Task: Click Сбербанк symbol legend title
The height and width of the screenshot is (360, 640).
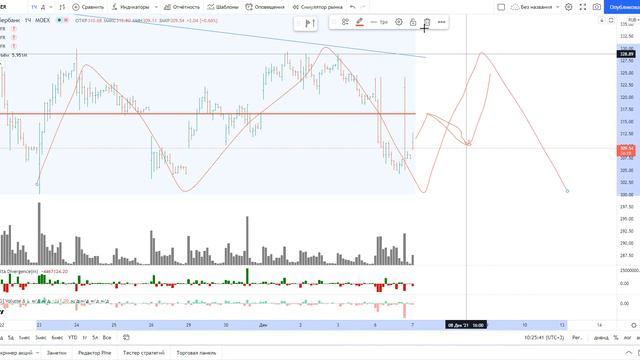Action: [x=10, y=20]
